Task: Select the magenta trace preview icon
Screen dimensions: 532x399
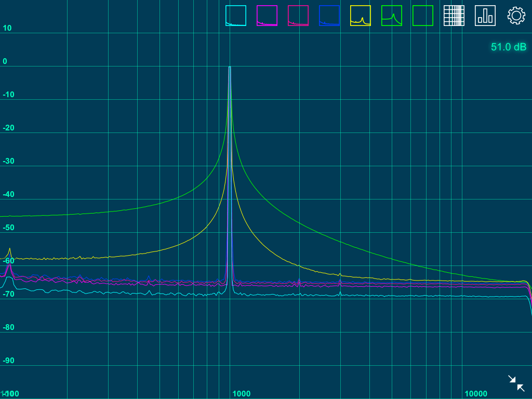Action: pyautogui.click(x=267, y=16)
